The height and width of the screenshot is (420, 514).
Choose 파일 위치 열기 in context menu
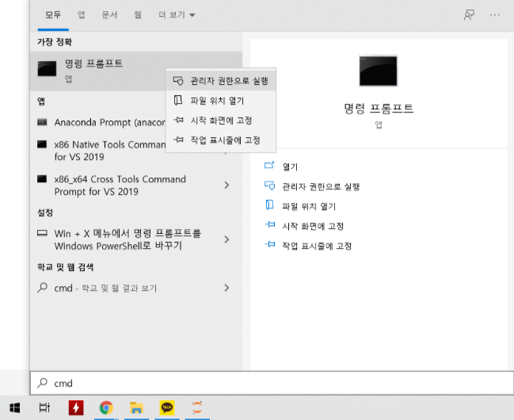[x=221, y=101]
